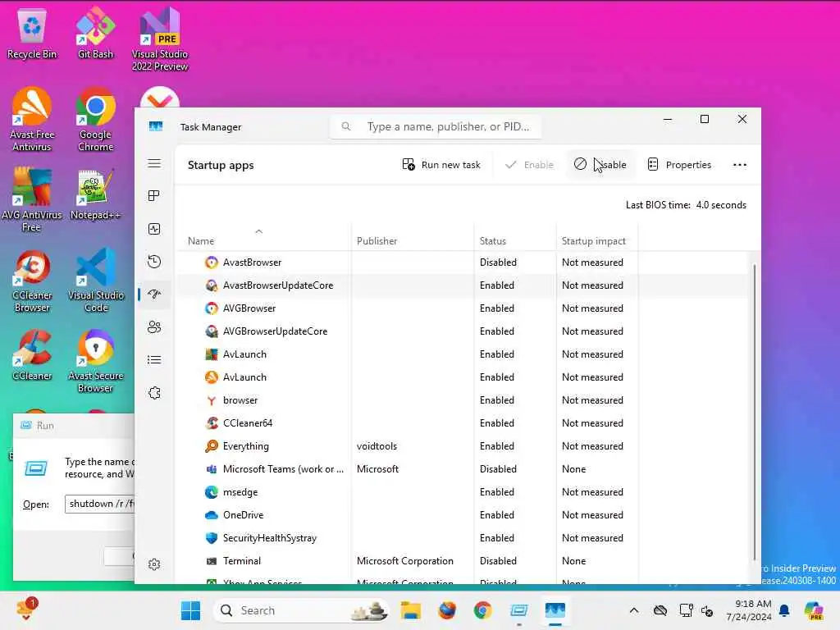Open Google Chrome desktop shortcut

(95, 119)
